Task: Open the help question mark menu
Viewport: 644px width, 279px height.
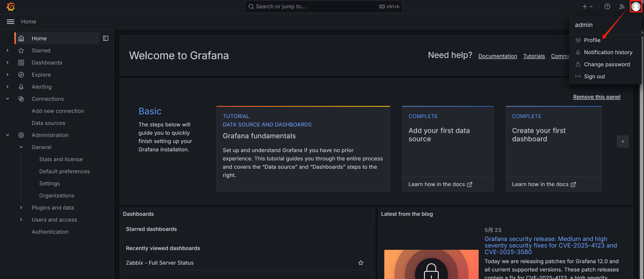Action: [607, 7]
